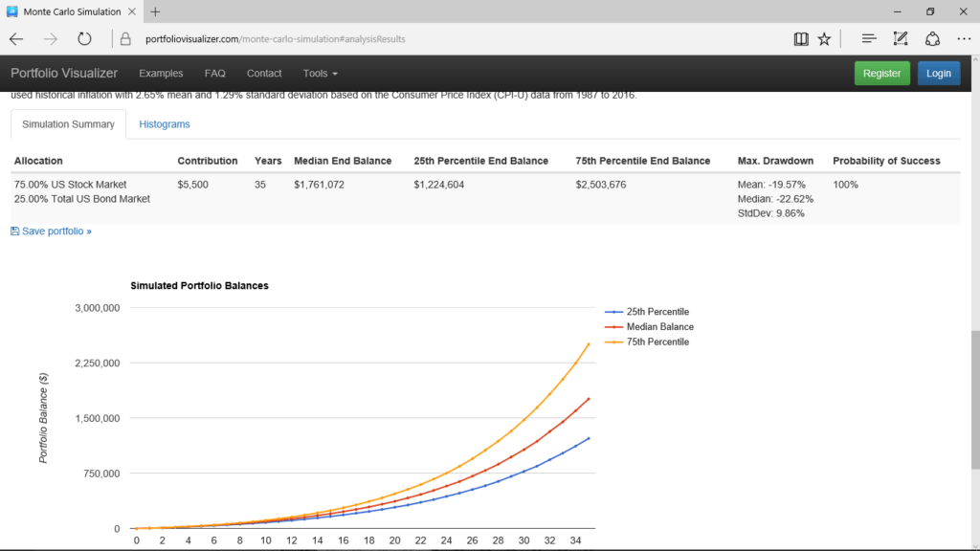The height and width of the screenshot is (551, 980).
Task: Open the Hub panel icon
Action: pos(869,38)
